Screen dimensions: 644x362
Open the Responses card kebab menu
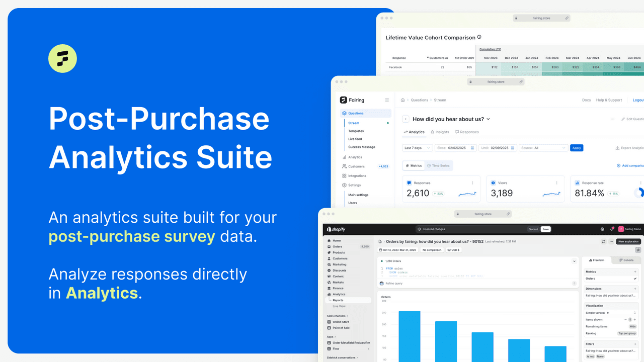[x=472, y=183]
